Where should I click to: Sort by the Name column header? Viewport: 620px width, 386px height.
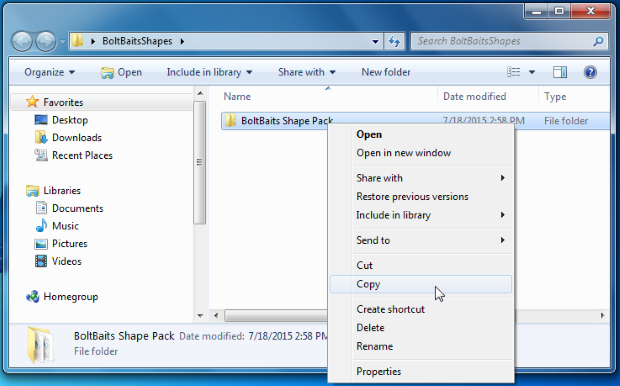[x=237, y=96]
